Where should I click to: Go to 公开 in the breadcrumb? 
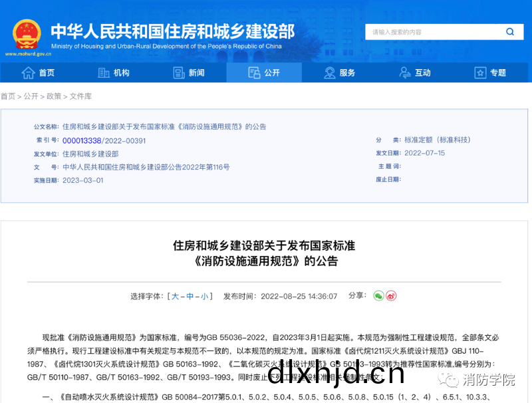point(31,96)
